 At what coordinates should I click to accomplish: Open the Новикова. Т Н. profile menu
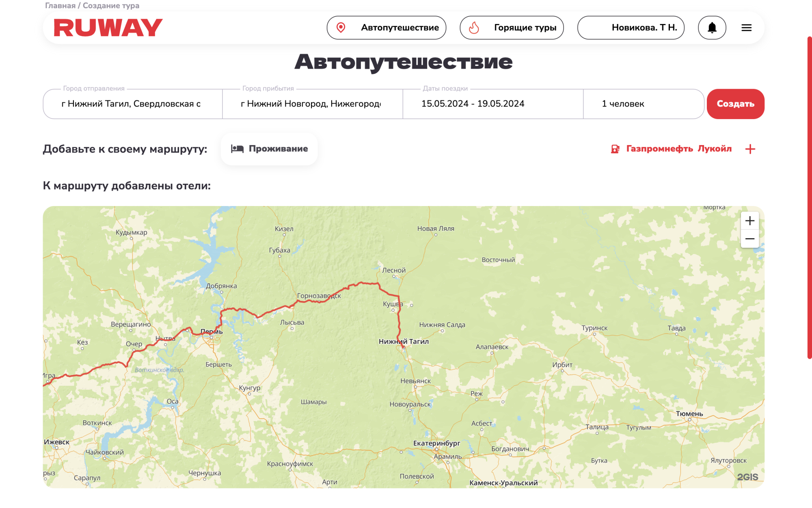pyautogui.click(x=631, y=28)
